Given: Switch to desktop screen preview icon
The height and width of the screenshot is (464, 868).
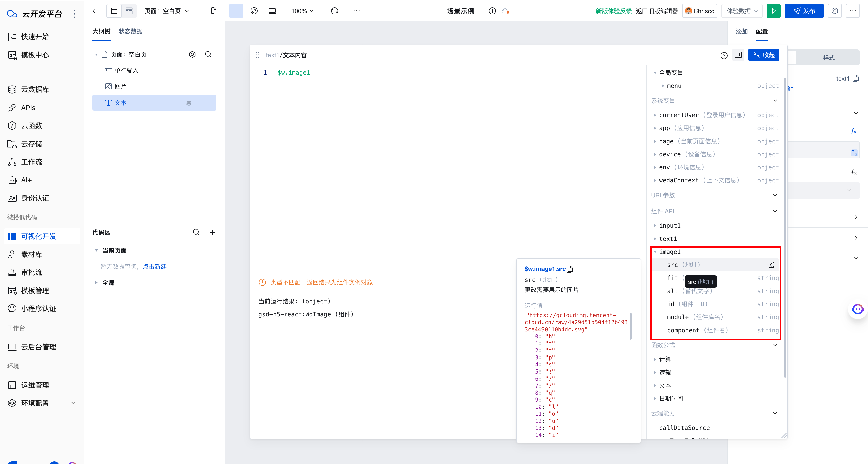Looking at the screenshot, I should pyautogui.click(x=272, y=11).
